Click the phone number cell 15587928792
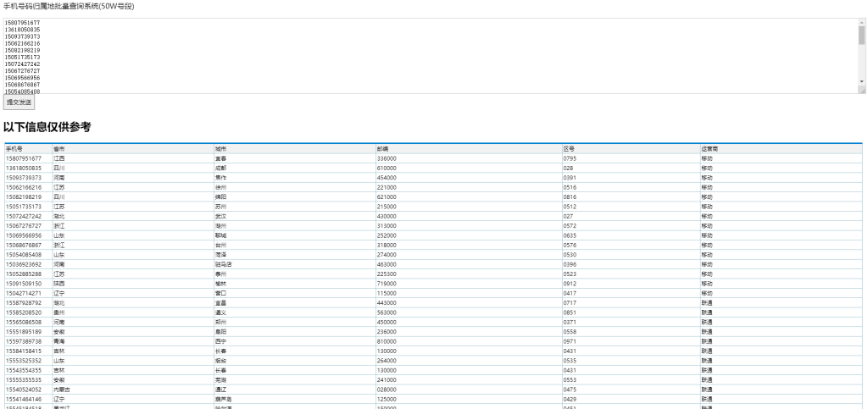 (24, 303)
